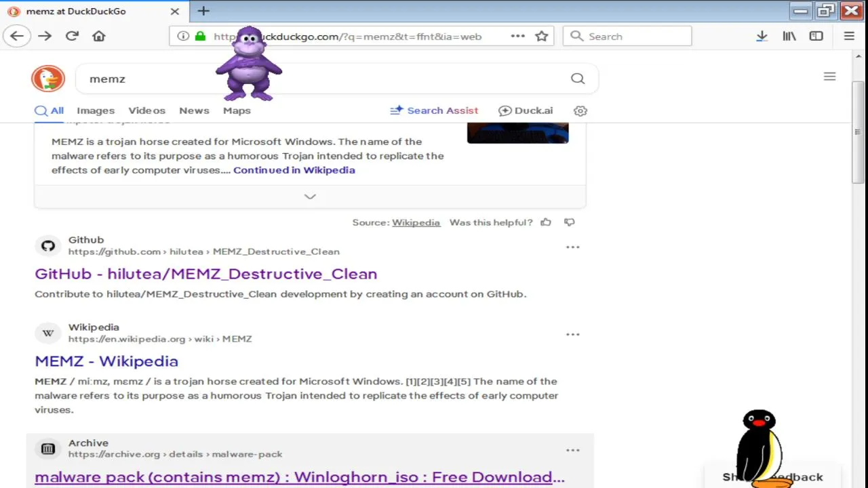Click the en.wikipedia.org wiki MEMZ URL

click(160, 339)
